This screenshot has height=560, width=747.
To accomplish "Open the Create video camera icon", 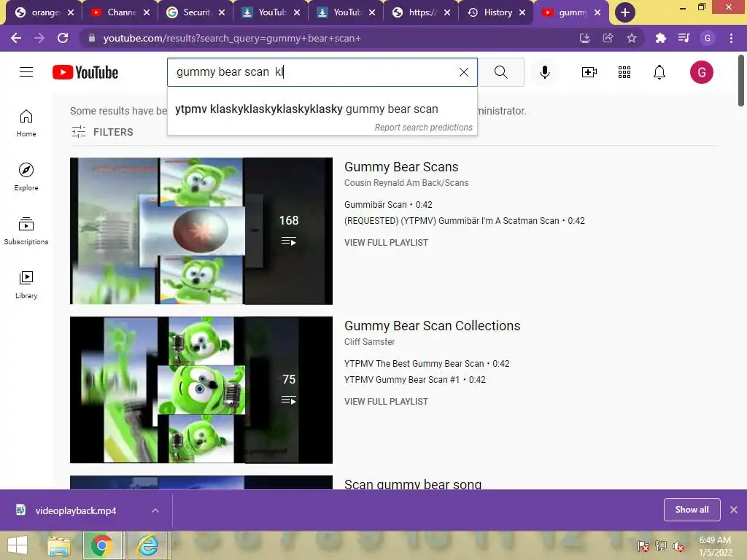I will 589,72.
